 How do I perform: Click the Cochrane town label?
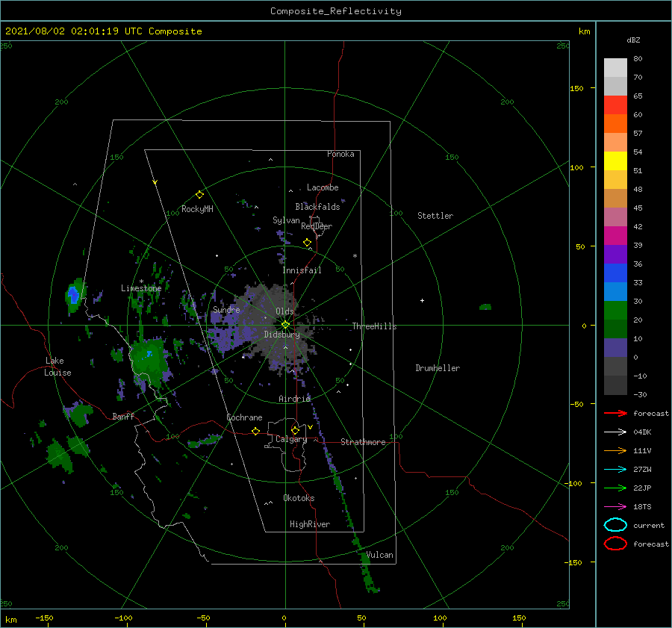pyautogui.click(x=244, y=417)
